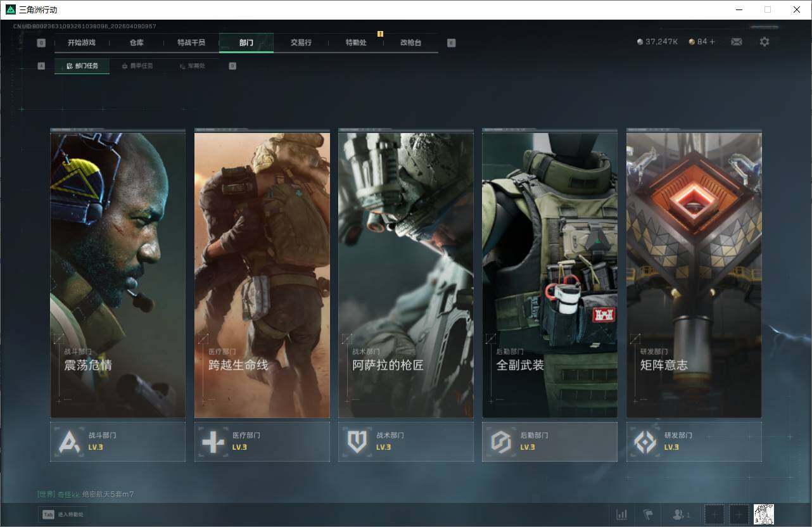812x527 pixels.
Task: Go to the 交易行 tab
Action: coord(301,42)
